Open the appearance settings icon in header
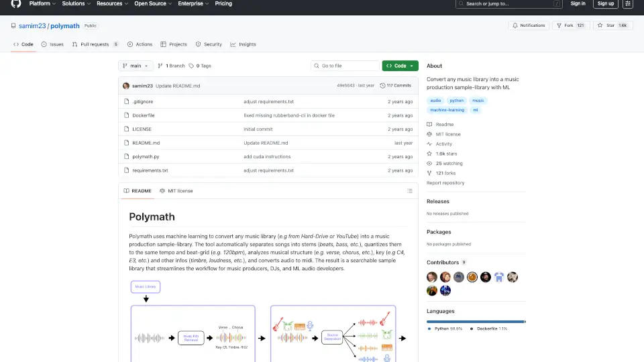This screenshot has width=644, height=362. [628, 4]
